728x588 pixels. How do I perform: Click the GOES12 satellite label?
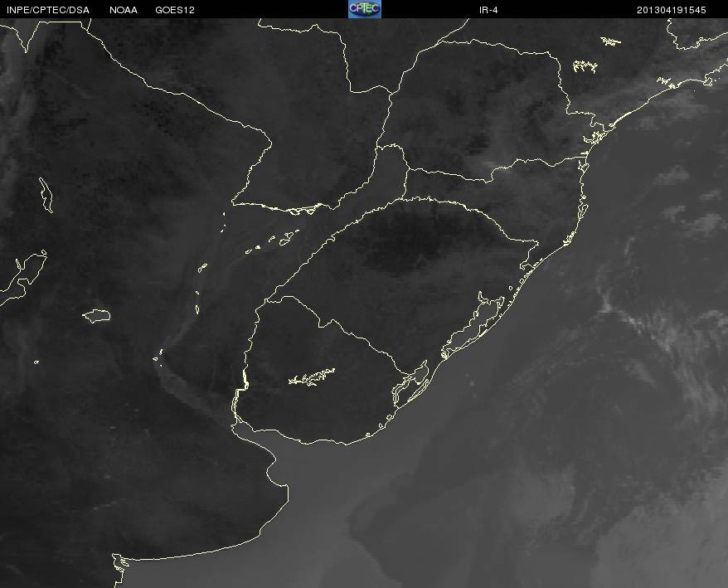tap(175, 10)
